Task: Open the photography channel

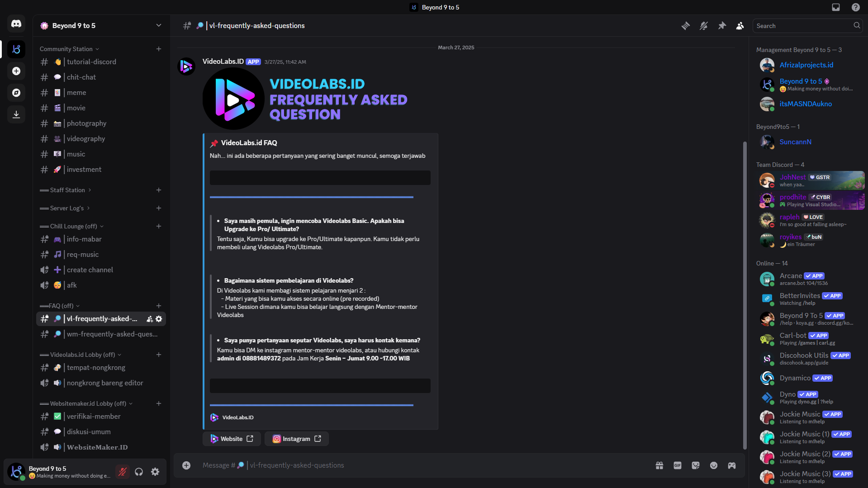Action: (101, 123)
